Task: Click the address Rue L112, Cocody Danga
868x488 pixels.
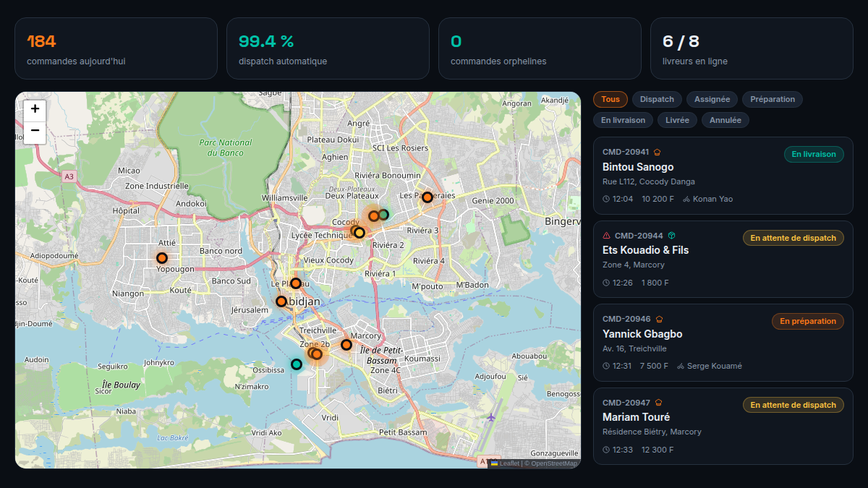Action: point(649,181)
